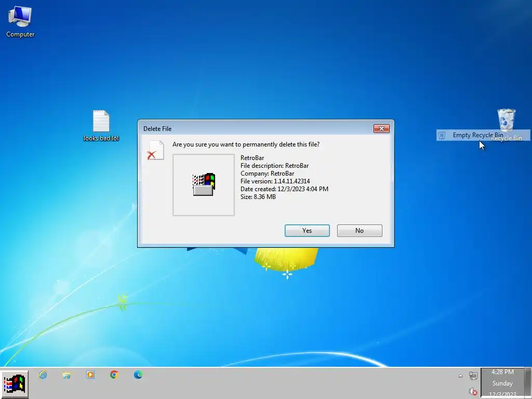Click the red X file icon in dialog
Viewport: 532px width, 399px height.
(x=155, y=150)
